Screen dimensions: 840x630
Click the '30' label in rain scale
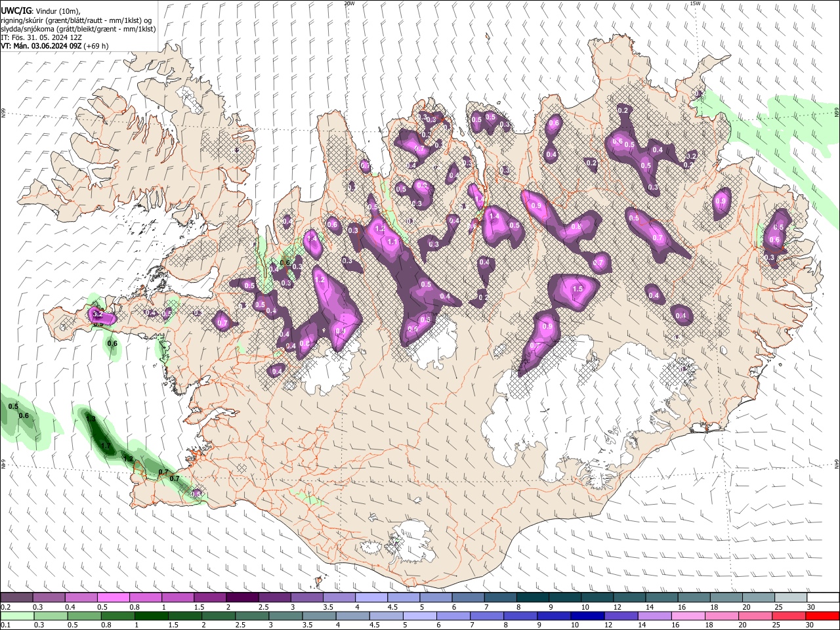click(x=809, y=625)
